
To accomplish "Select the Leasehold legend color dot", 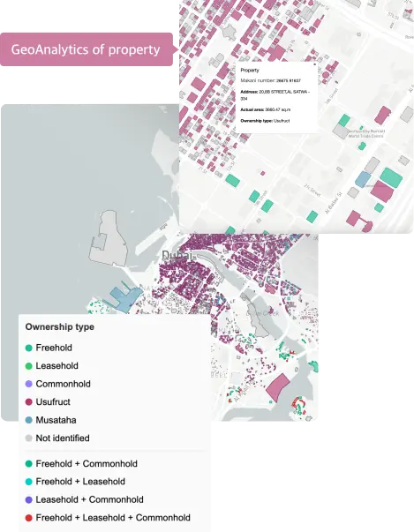I will (29, 366).
